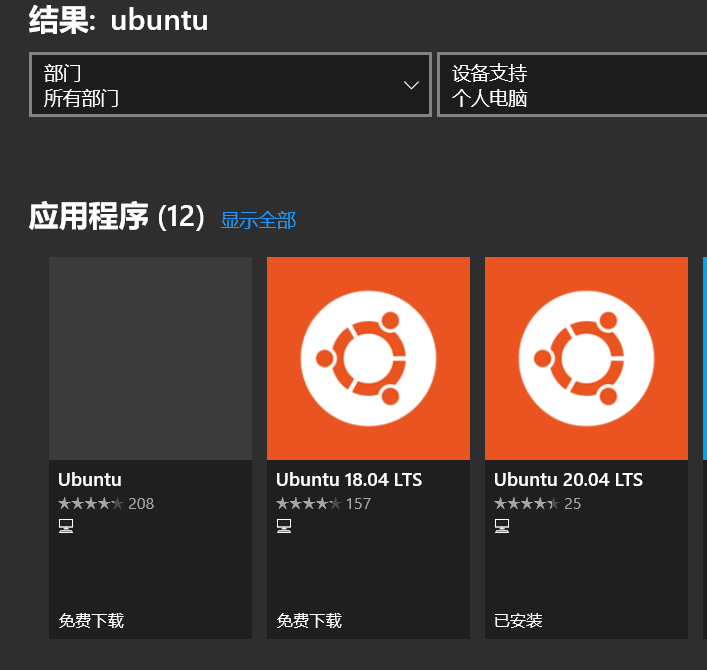Viewport: 707px width, 670px height.
Task: Open the Ubuntu 20.04 LTS logo tile
Action: click(x=586, y=358)
